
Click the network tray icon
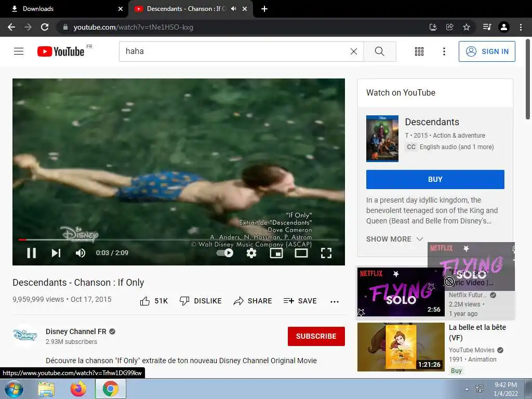[x=480, y=389]
